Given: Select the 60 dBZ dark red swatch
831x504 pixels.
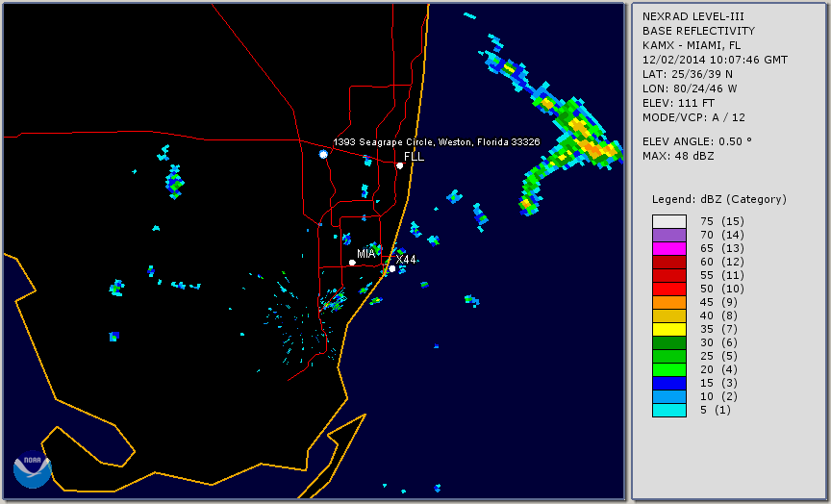Looking at the screenshot, I should pos(669,262).
